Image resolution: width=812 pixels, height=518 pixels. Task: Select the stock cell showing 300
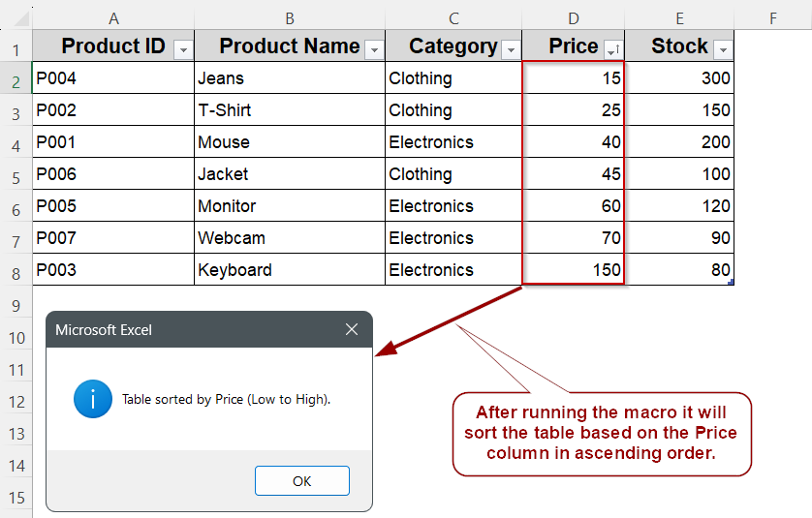tap(679, 78)
